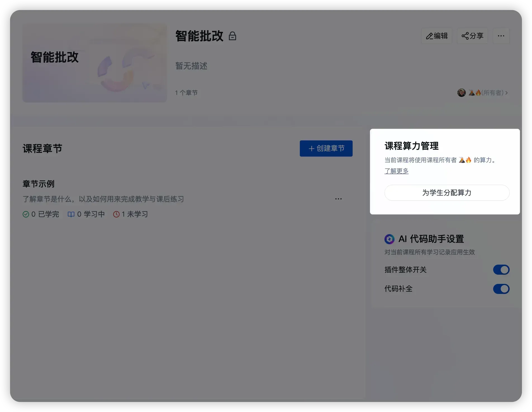Click the green 已学完 checkmark icon
The image size is (532, 412).
[26, 214]
